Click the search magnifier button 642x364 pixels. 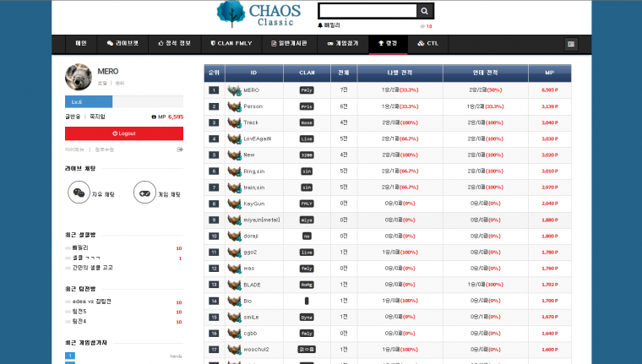coord(425,11)
